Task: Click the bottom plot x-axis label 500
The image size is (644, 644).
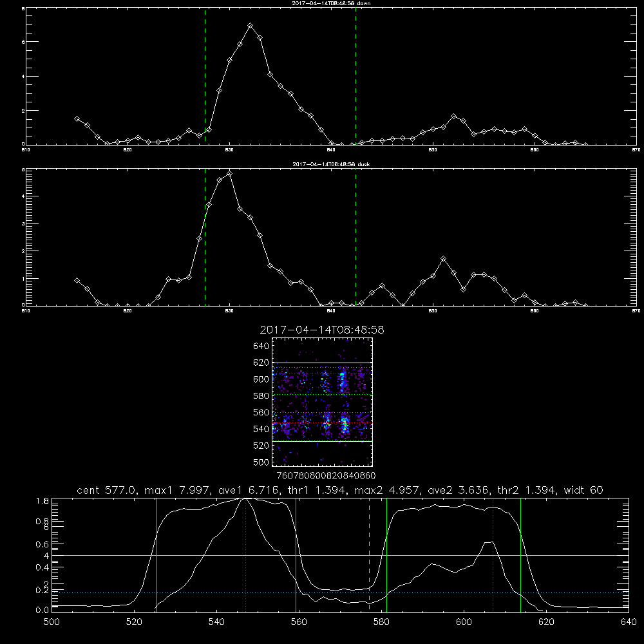Action: pyautogui.click(x=52, y=622)
